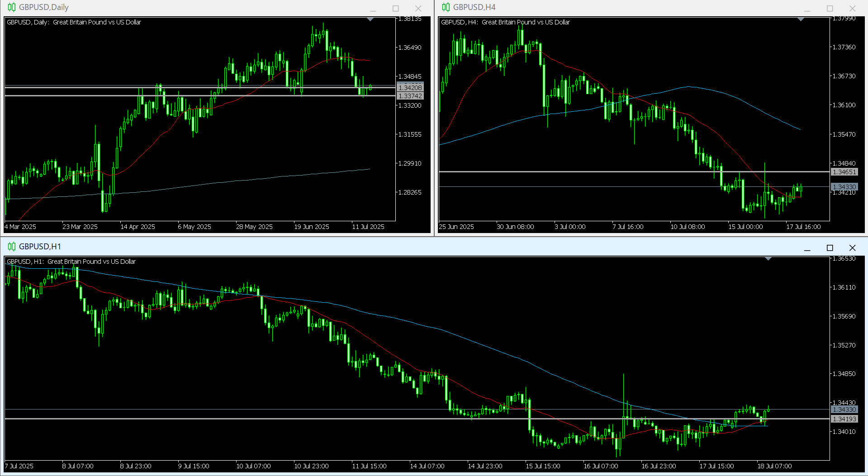Click the chart shift triangle on H1 chart

pyautogui.click(x=768, y=259)
